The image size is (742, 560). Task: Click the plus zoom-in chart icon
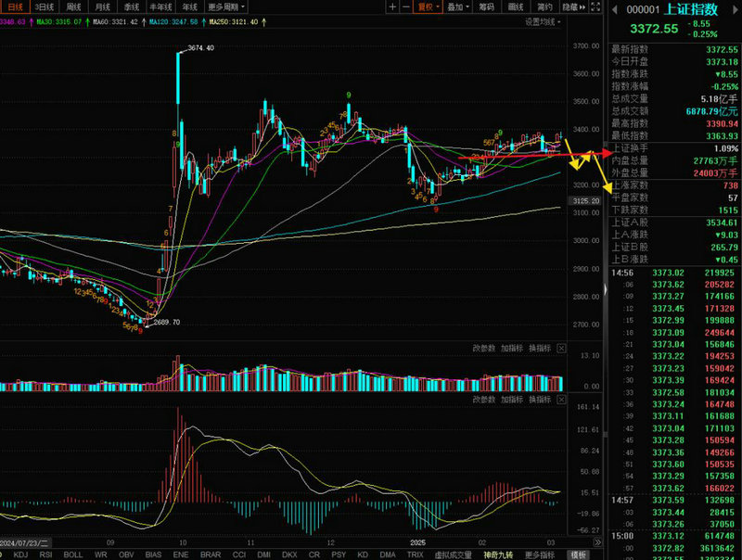[392, 6]
